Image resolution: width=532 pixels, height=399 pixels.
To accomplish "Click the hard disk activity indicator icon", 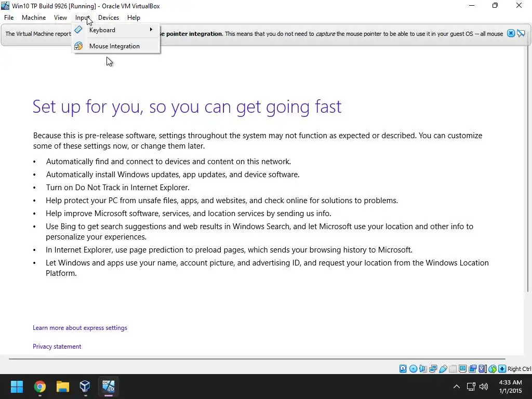I will coord(403,369).
